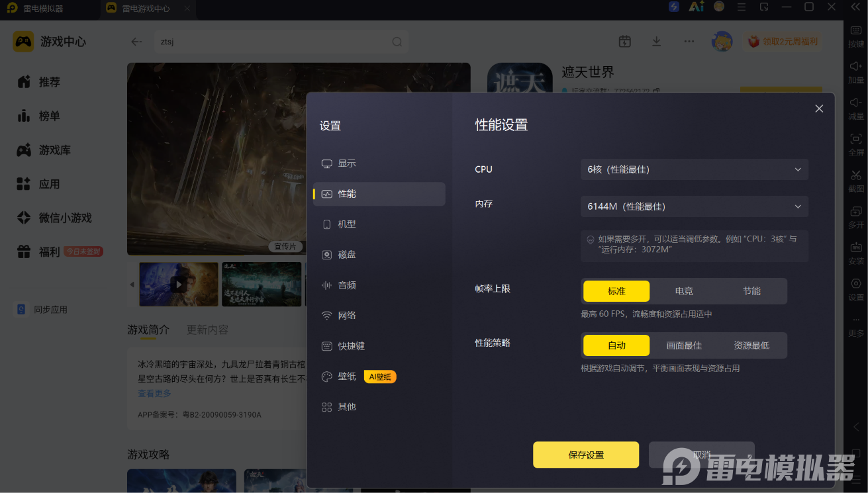The image size is (868, 493).
Task: Click 同步应用 in the sidebar
Action: coord(42,310)
